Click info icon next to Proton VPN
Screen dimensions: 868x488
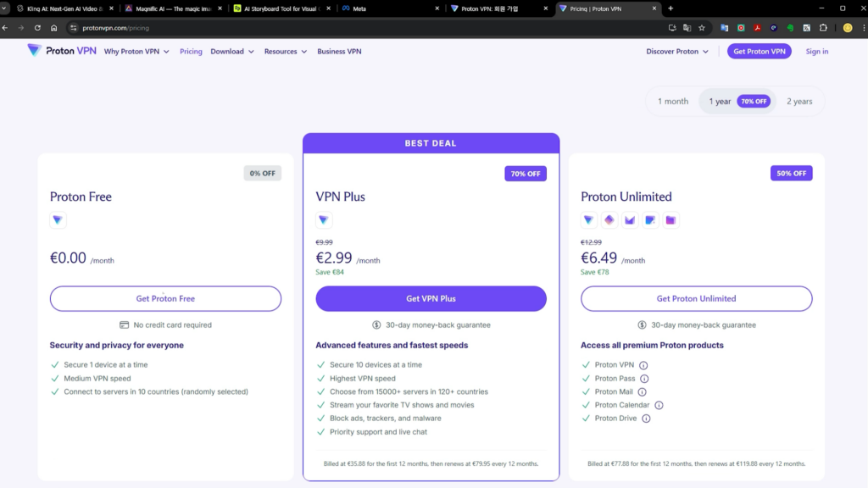(x=643, y=365)
